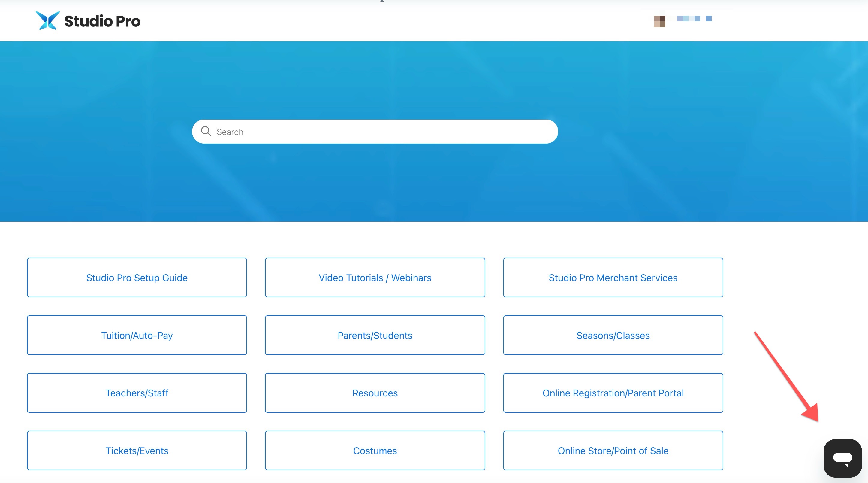Click the Studio Pro wordmark text

pos(102,21)
